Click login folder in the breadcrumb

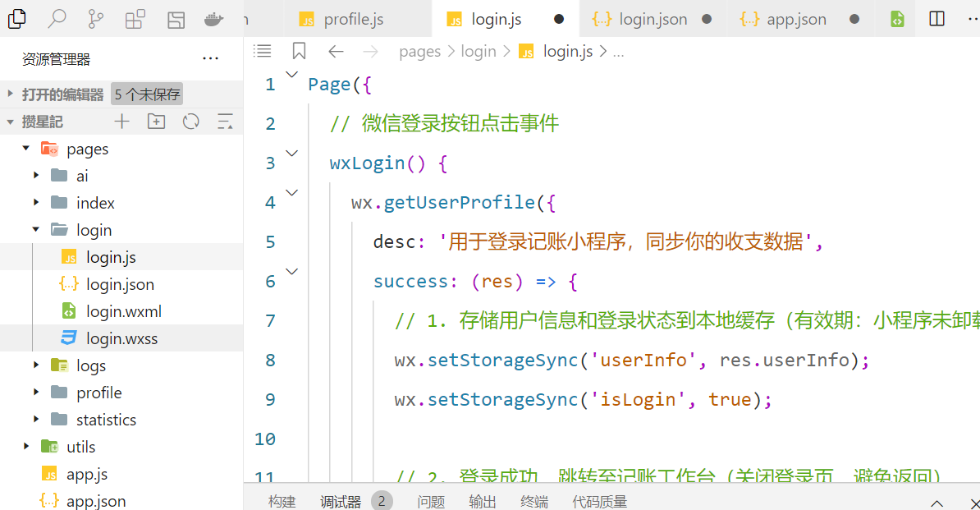(x=479, y=51)
